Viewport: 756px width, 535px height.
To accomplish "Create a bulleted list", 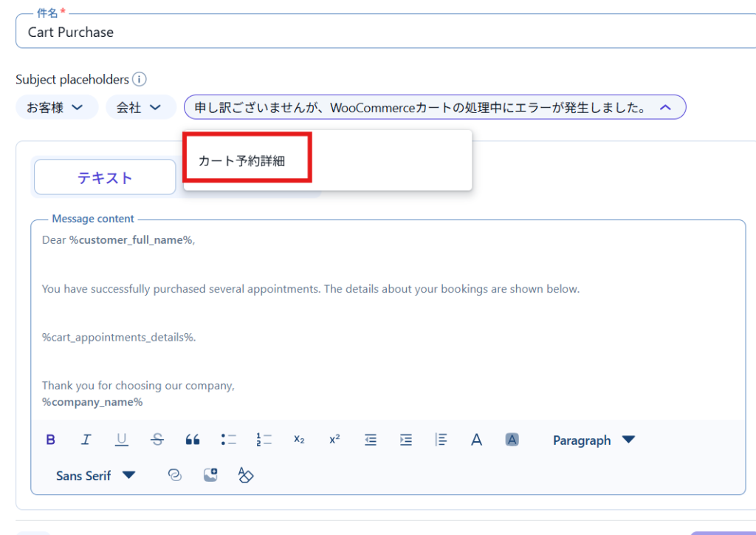I will [228, 440].
